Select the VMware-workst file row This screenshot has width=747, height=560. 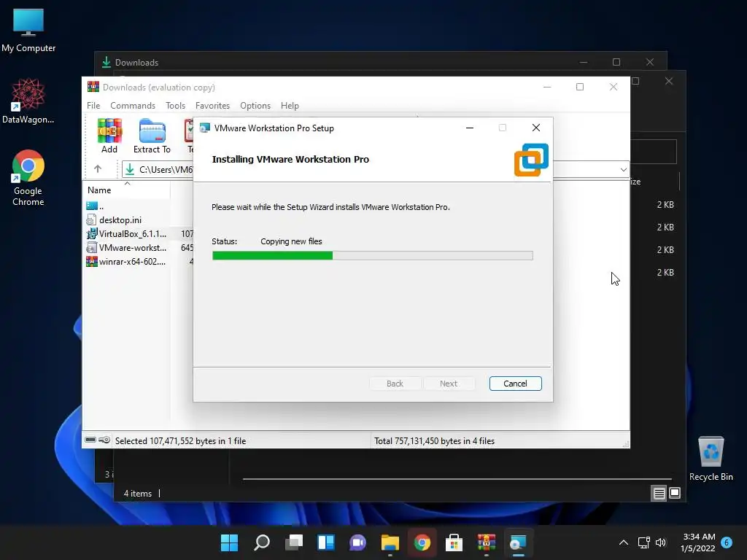click(126, 248)
